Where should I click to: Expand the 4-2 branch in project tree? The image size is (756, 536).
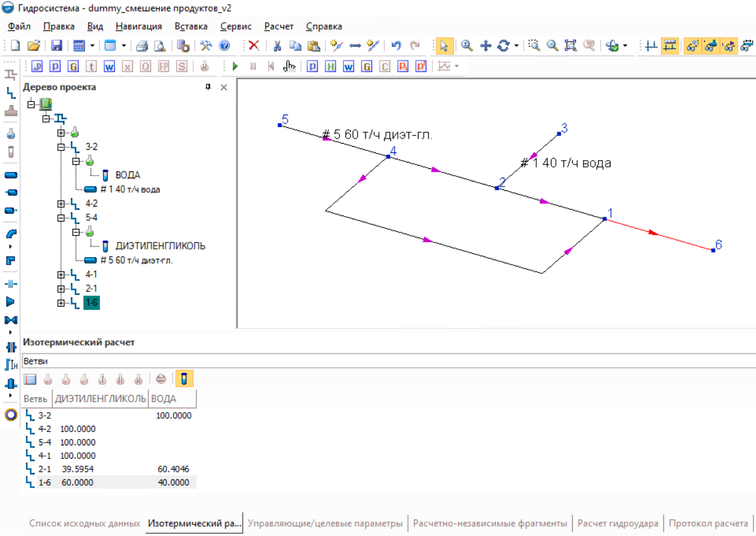click(61, 203)
